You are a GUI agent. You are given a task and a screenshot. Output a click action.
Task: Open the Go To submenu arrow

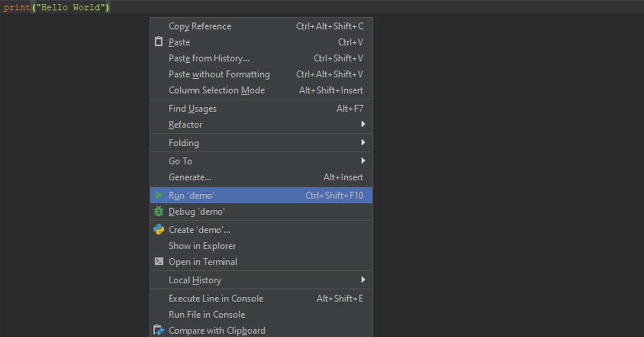click(364, 161)
